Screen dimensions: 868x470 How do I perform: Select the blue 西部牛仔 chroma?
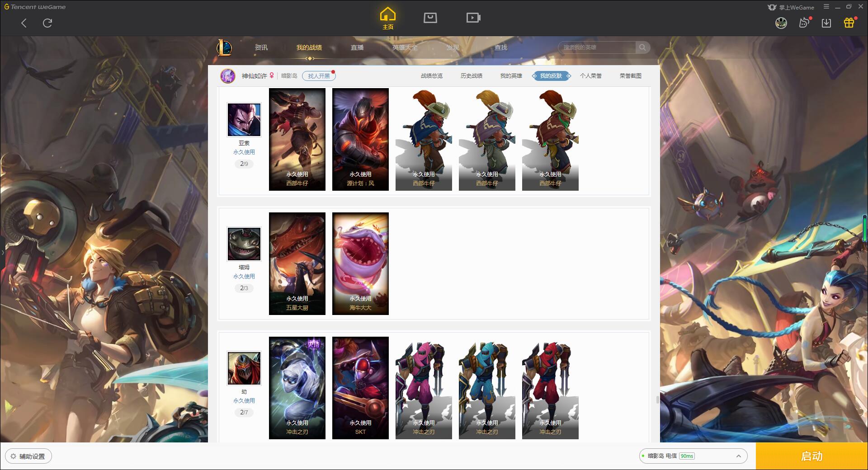pyautogui.click(x=424, y=139)
